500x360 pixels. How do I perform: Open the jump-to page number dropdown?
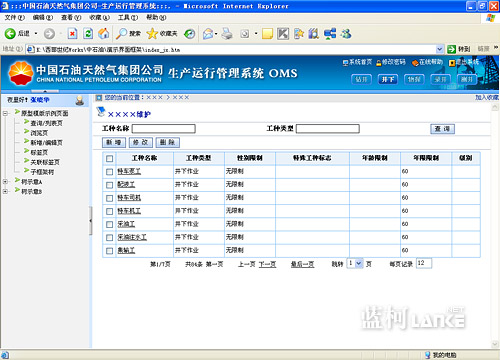(x=359, y=264)
